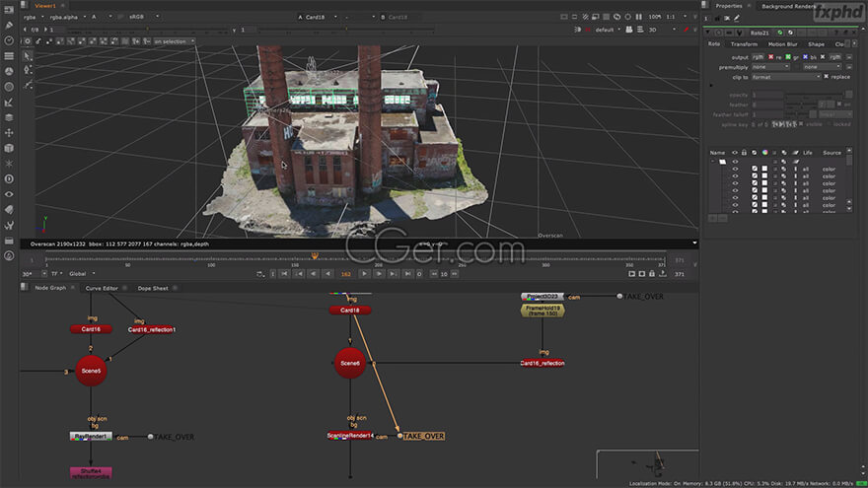Open the Transform nodes toolbar icon
868x488 pixels.
pos(9,133)
